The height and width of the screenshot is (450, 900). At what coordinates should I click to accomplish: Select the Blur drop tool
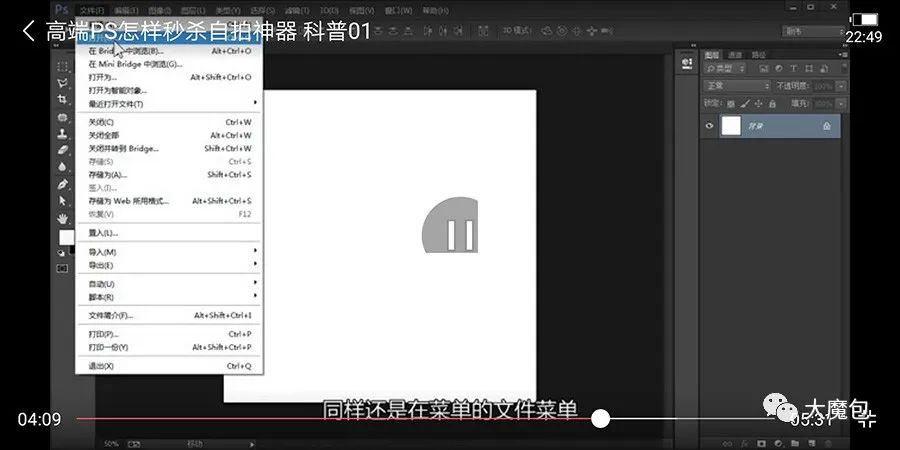63,166
